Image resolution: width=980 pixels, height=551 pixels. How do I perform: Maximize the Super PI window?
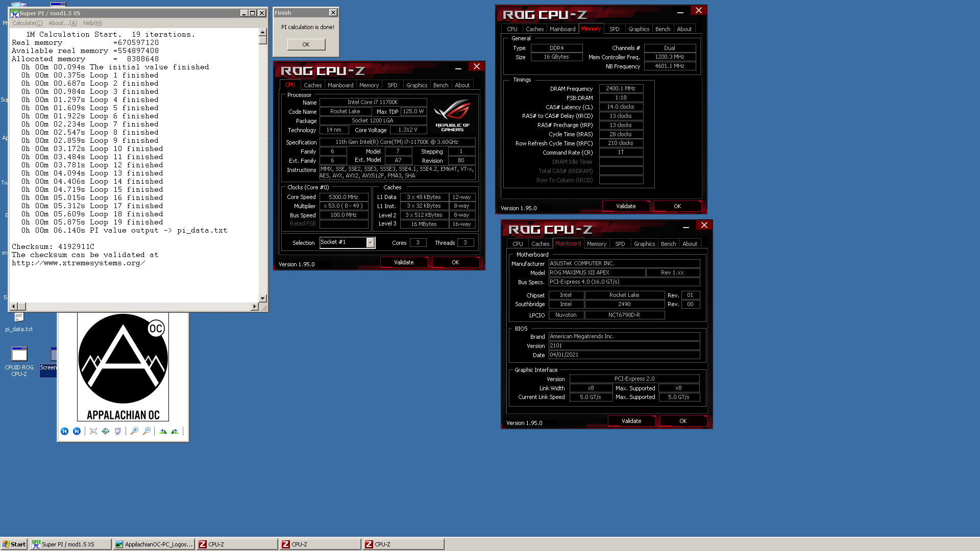coord(253,13)
